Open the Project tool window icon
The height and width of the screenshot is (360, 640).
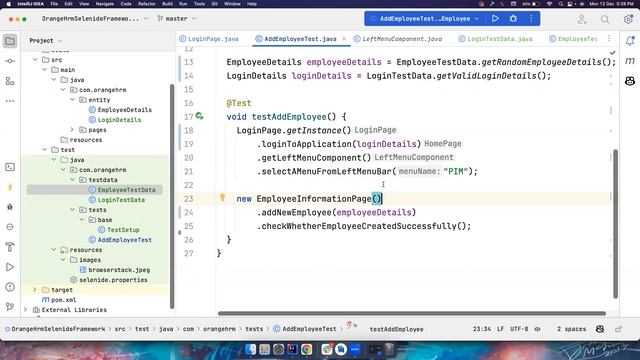tap(10, 41)
